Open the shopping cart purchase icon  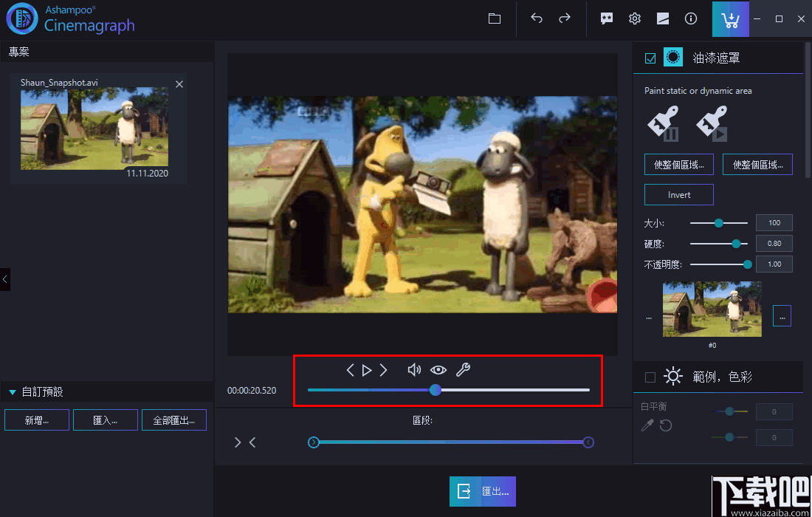(730, 19)
